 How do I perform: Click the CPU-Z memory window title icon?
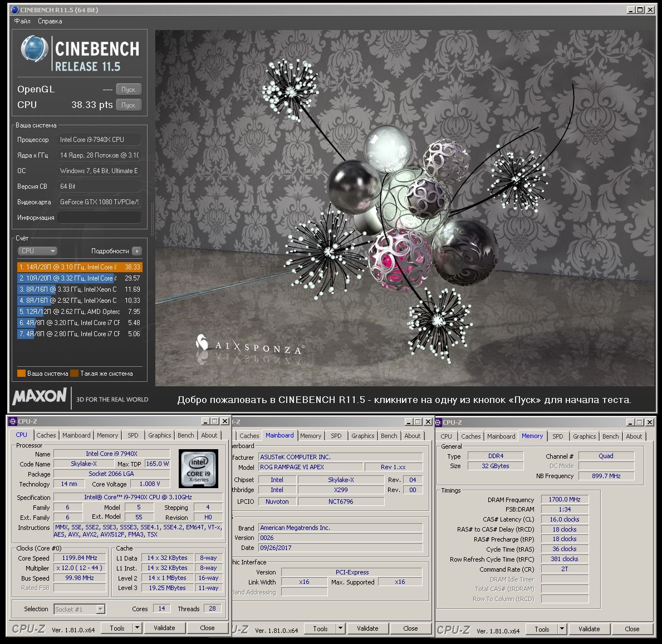point(439,422)
